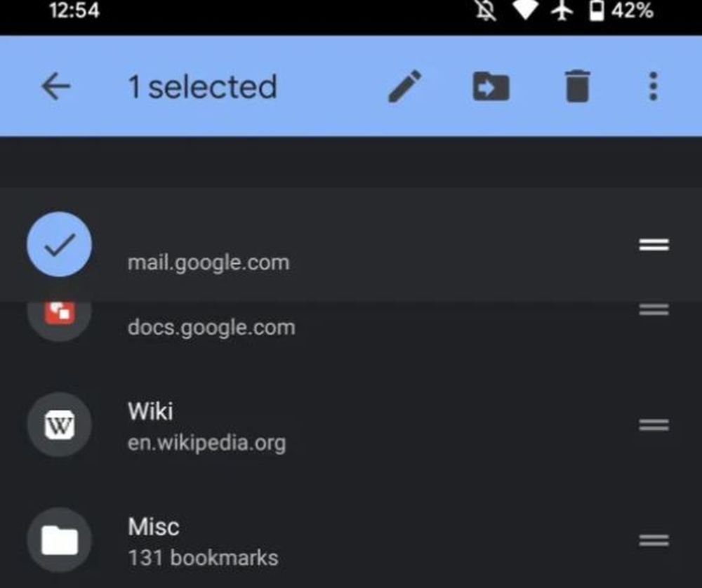
Task: Open the three-dot overflow menu
Action: point(654,87)
